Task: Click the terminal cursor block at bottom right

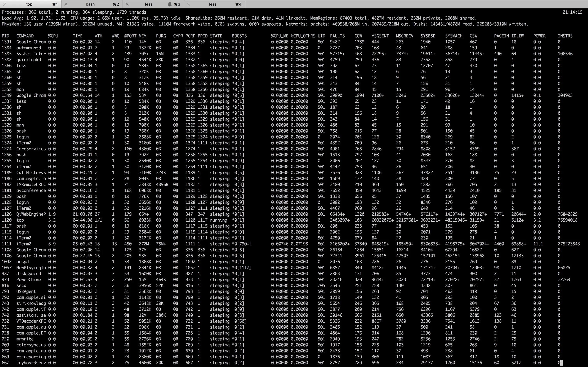Action: 562,363
